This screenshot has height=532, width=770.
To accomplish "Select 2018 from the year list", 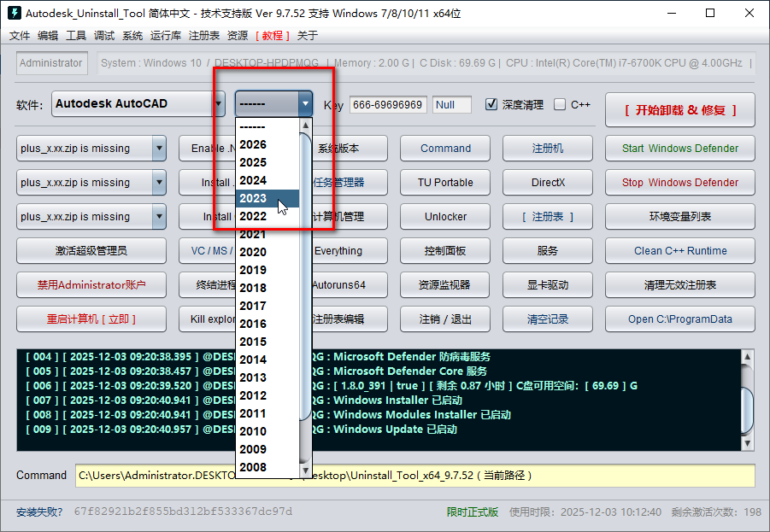I will (267, 288).
